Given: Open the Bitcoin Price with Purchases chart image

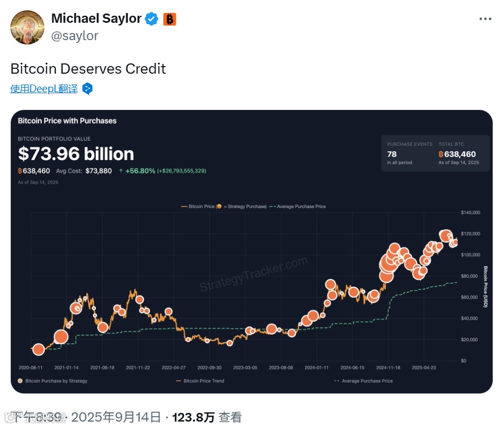Looking at the screenshot, I should pos(252,251).
